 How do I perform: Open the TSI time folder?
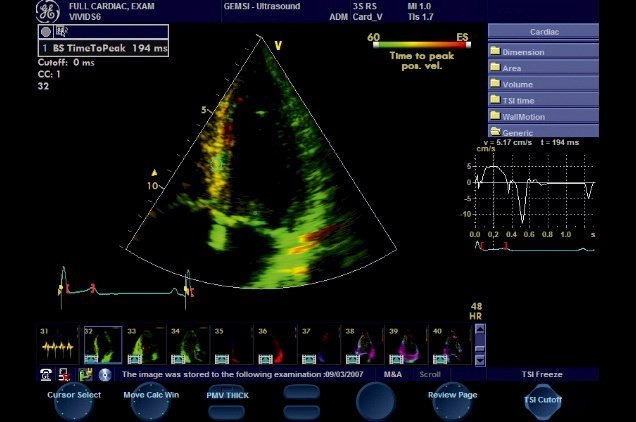(543, 100)
